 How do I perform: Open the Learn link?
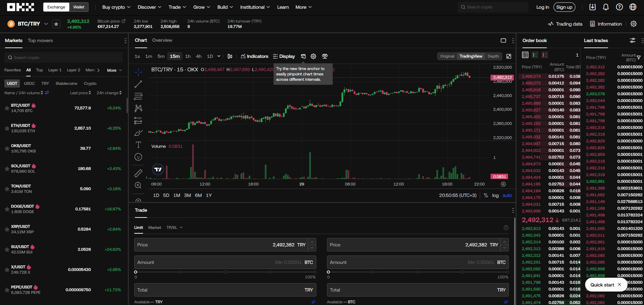[x=283, y=7]
